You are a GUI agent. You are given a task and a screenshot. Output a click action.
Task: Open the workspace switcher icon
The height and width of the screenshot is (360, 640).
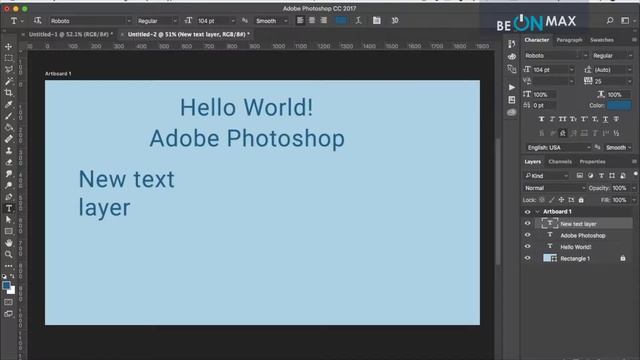click(x=625, y=20)
